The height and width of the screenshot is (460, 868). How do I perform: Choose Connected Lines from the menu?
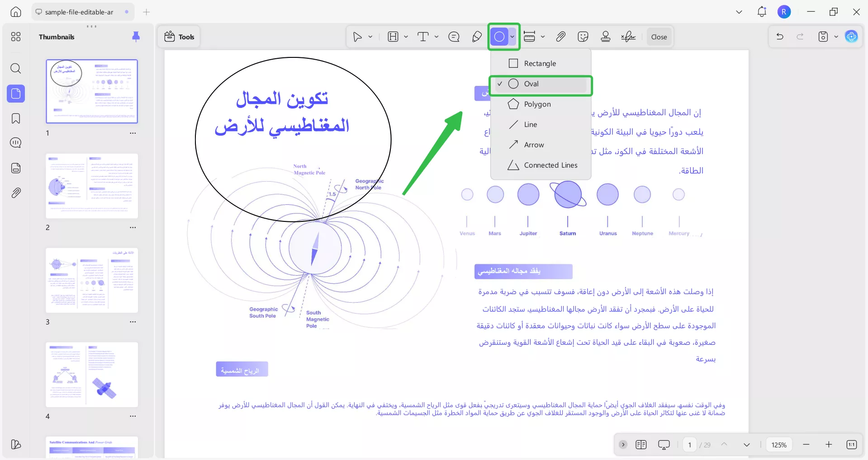point(550,165)
